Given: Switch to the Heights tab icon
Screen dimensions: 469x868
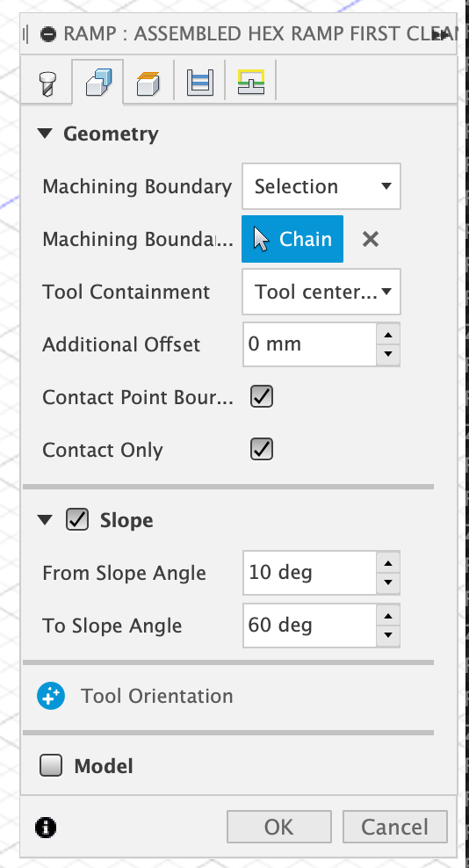Looking at the screenshot, I should coord(148,83).
